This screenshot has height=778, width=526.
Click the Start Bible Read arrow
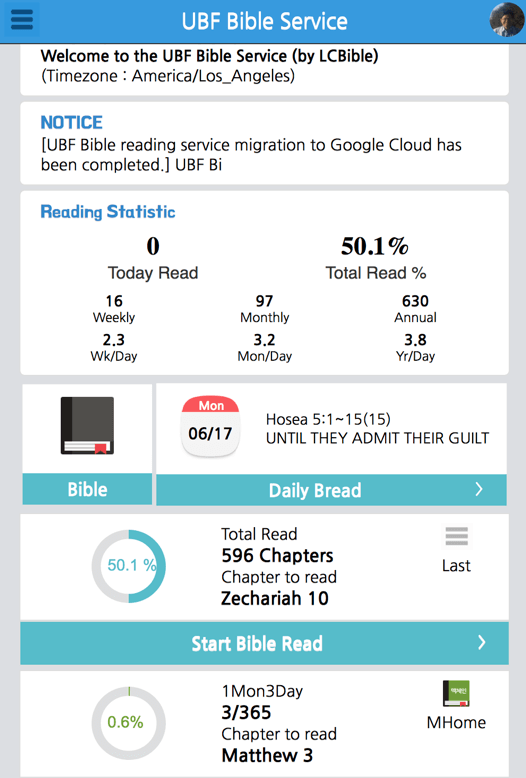pyautogui.click(x=481, y=643)
